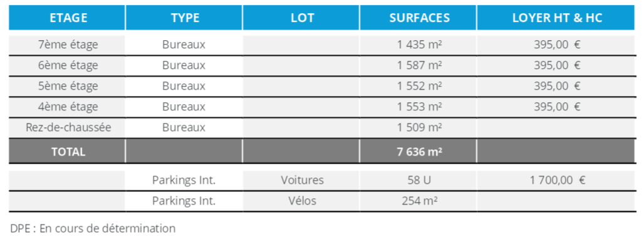
Task: Click the DPE en cours de détermination note
Action: (93, 228)
